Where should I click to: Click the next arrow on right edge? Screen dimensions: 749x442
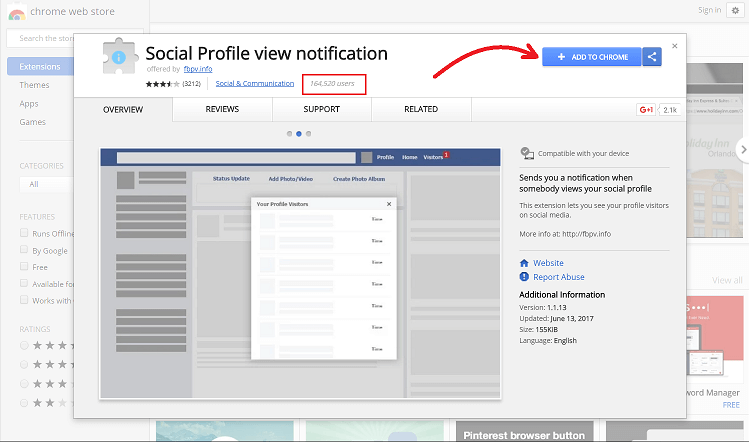coord(742,149)
